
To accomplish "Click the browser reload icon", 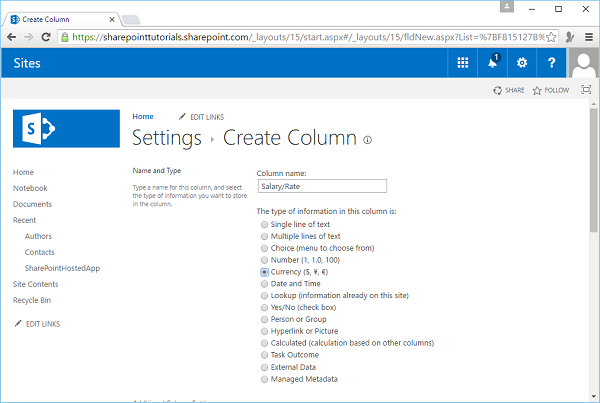I will [46, 35].
